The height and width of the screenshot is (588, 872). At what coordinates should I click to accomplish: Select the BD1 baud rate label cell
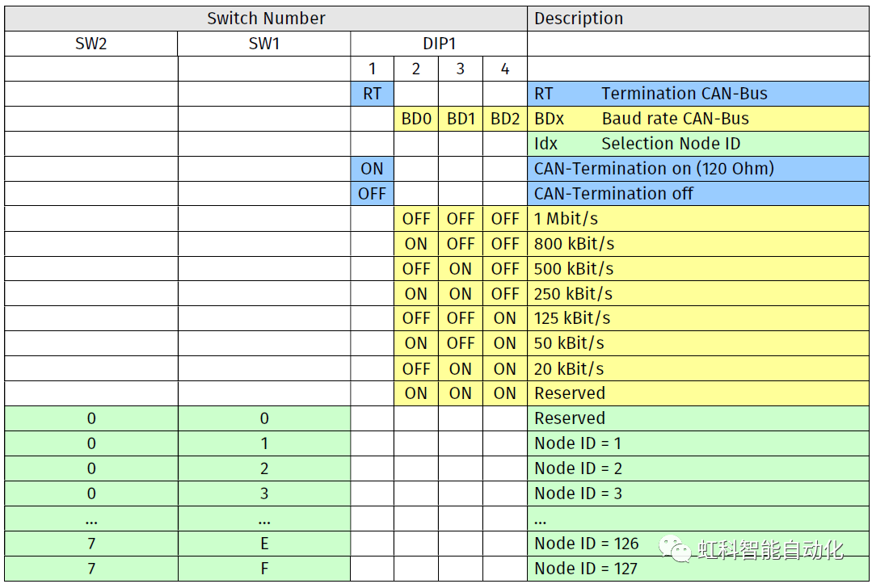[x=460, y=118]
